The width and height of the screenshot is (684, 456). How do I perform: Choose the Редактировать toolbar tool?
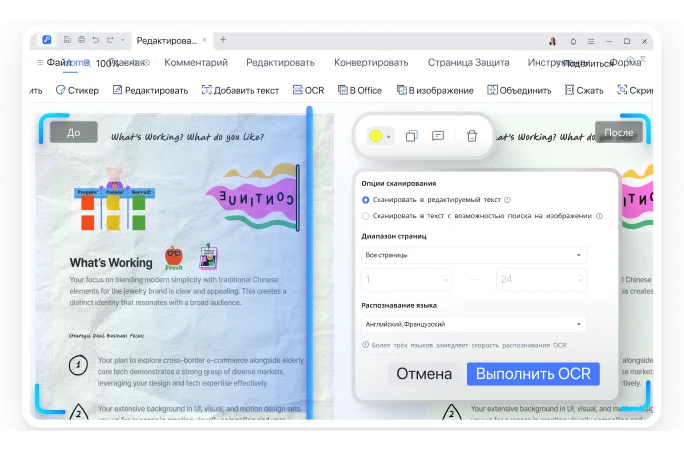150,90
